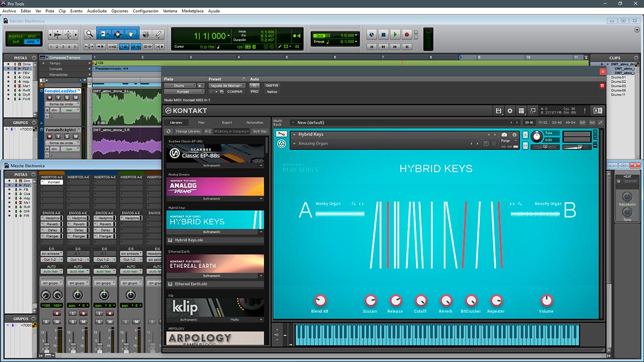Click the Play button in transport

395,35
